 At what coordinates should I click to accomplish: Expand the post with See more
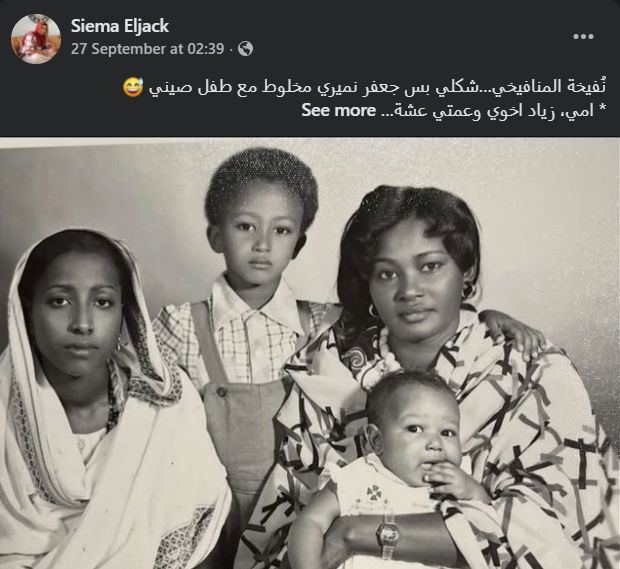338,110
